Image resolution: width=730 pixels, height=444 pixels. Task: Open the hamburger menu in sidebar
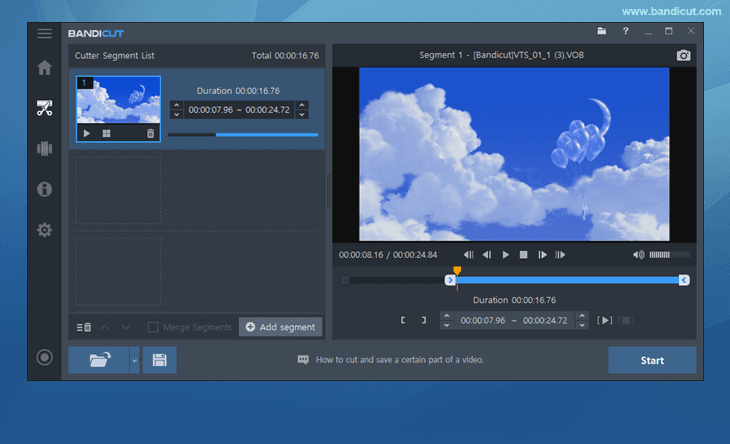coord(45,34)
